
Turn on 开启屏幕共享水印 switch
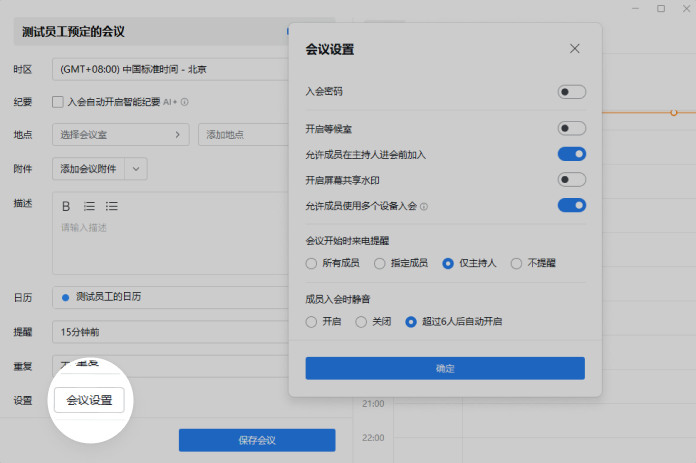coord(572,180)
